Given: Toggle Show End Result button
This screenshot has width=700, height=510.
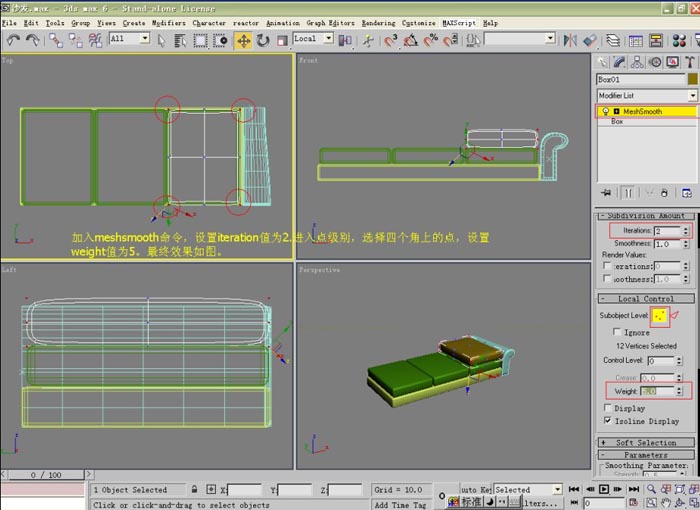Looking at the screenshot, I should (x=628, y=193).
